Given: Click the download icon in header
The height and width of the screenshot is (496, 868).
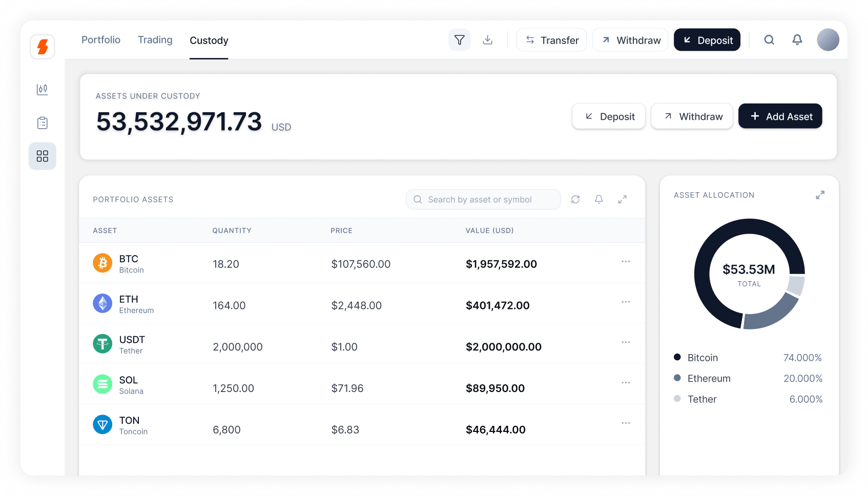Looking at the screenshot, I should 488,40.
